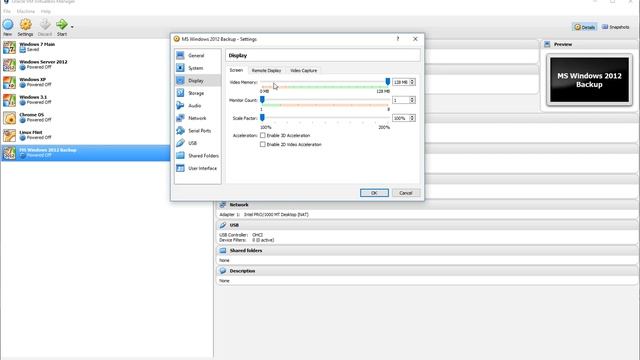Click the Discard toolbar icon

point(45,24)
